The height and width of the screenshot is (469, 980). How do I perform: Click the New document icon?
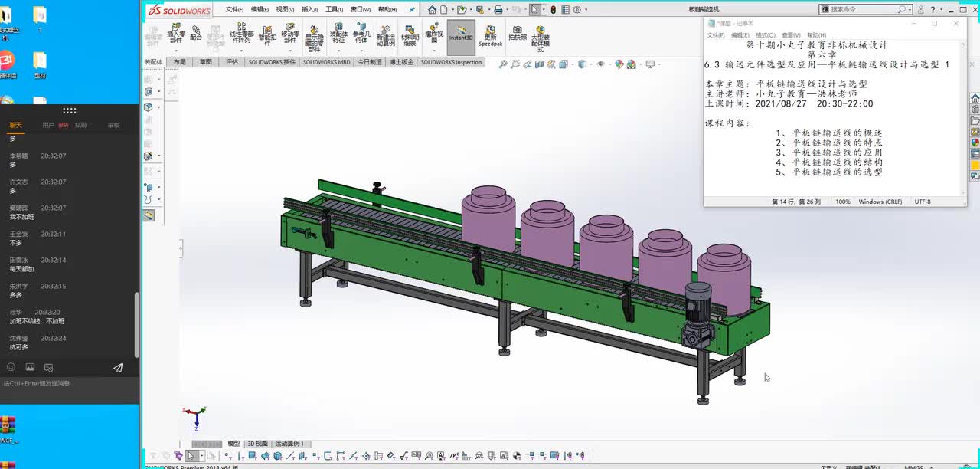pyautogui.click(x=444, y=10)
